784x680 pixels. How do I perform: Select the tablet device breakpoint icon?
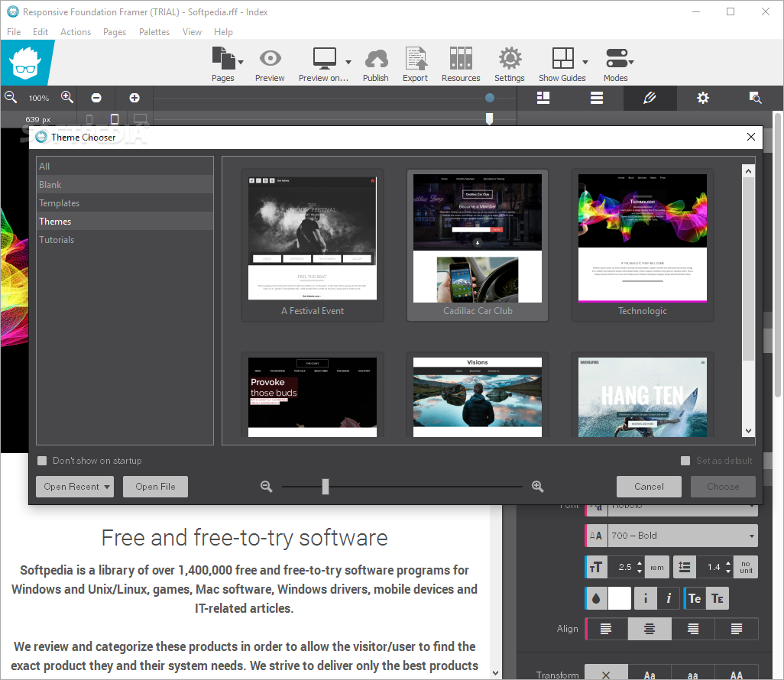(115, 119)
